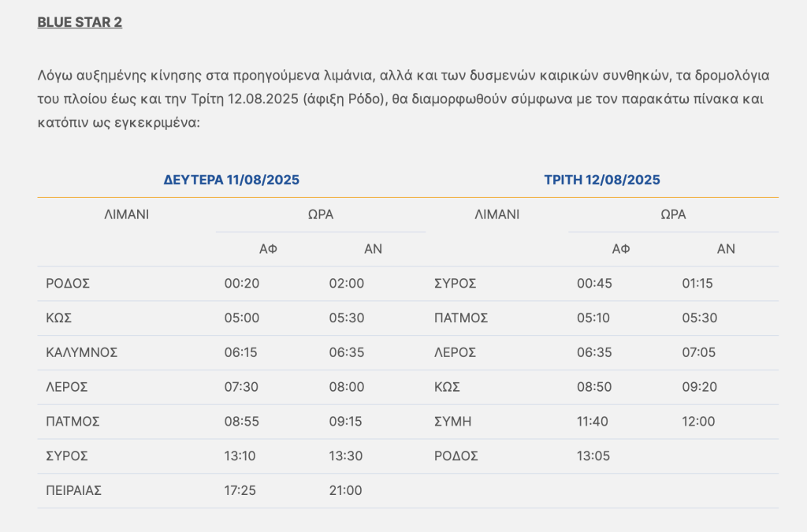The width and height of the screenshot is (807, 532).
Task: Select ΛΕΡΟΣ in the row with 07:30
Action: (67, 387)
